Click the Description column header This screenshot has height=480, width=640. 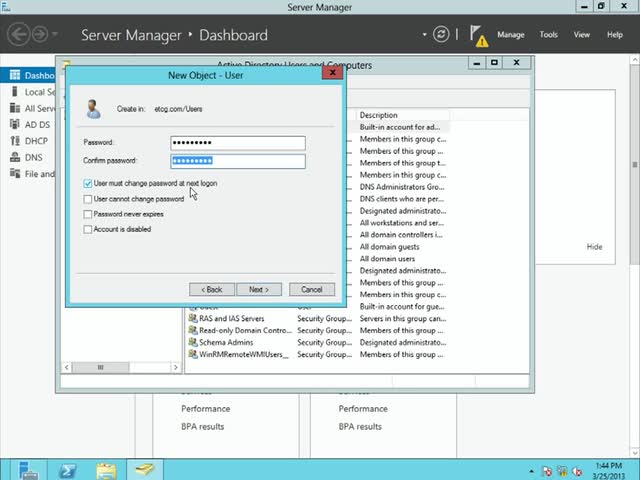click(402, 115)
